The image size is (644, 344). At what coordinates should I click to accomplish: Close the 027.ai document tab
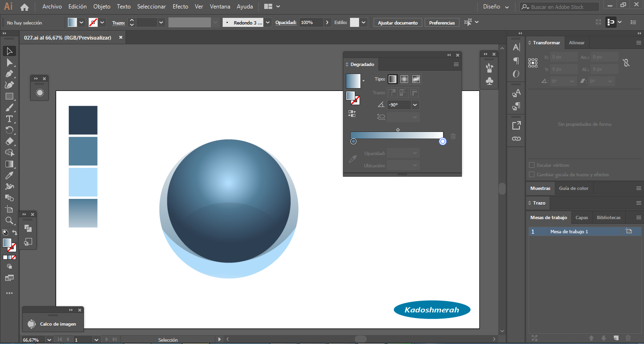click(121, 37)
